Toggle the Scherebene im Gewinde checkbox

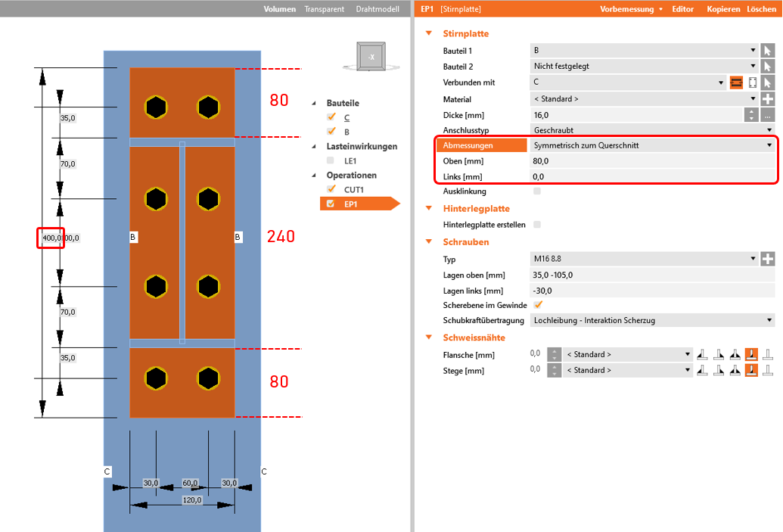point(538,305)
